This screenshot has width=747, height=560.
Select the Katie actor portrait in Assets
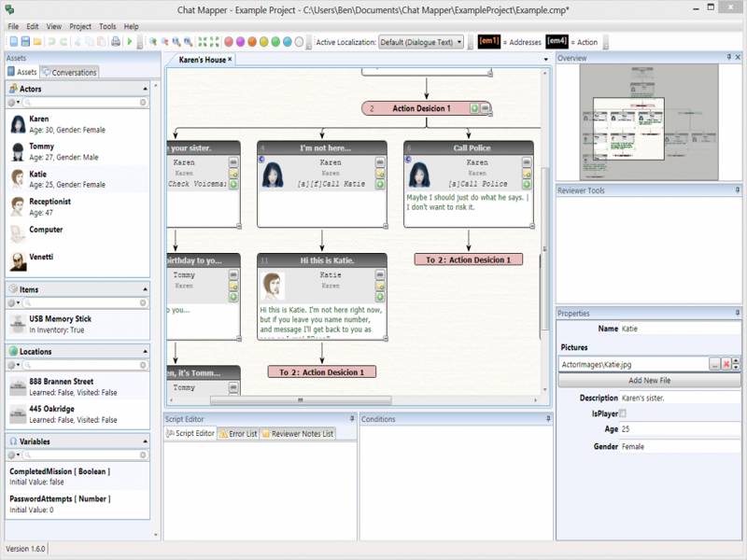coord(18,178)
